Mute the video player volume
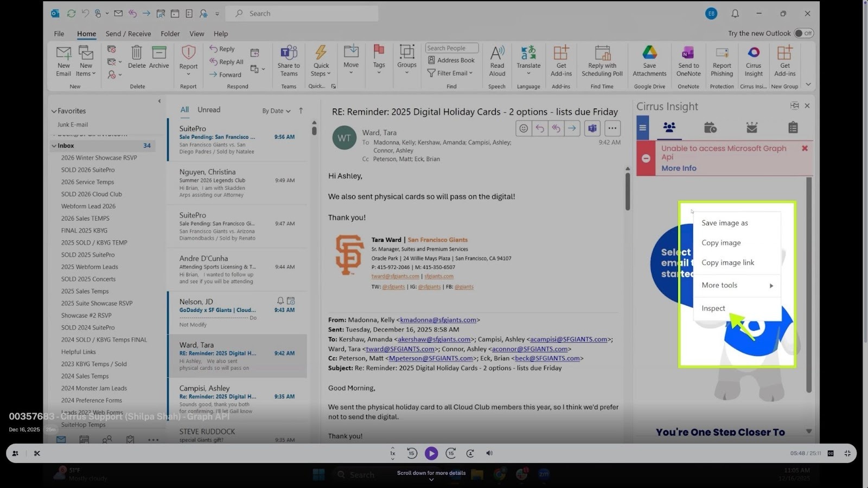The height and width of the screenshot is (488, 868). pyautogui.click(x=489, y=453)
